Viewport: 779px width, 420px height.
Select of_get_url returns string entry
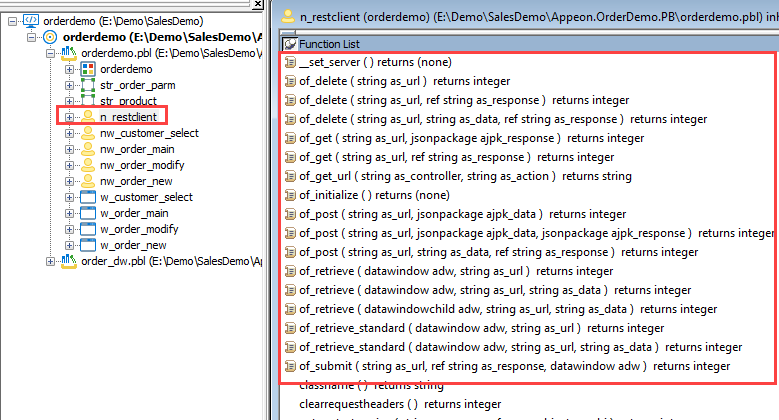[x=465, y=176]
